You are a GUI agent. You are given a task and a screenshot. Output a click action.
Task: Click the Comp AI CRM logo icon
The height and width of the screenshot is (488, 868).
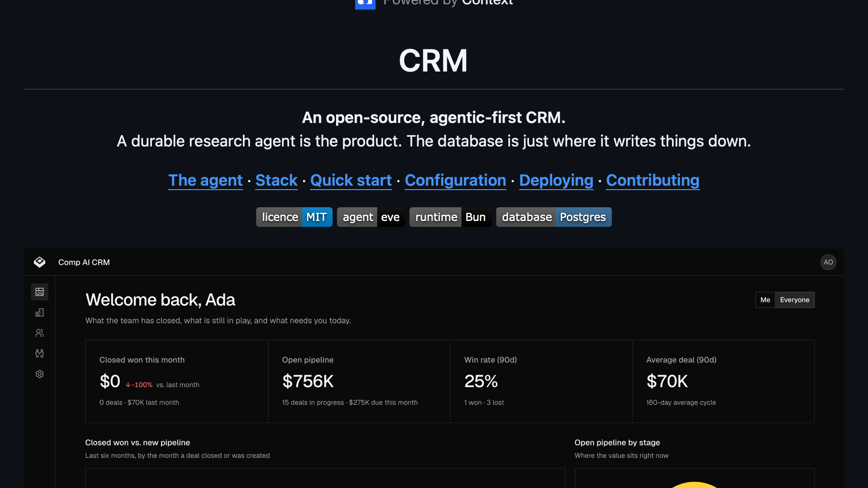[40, 262]
